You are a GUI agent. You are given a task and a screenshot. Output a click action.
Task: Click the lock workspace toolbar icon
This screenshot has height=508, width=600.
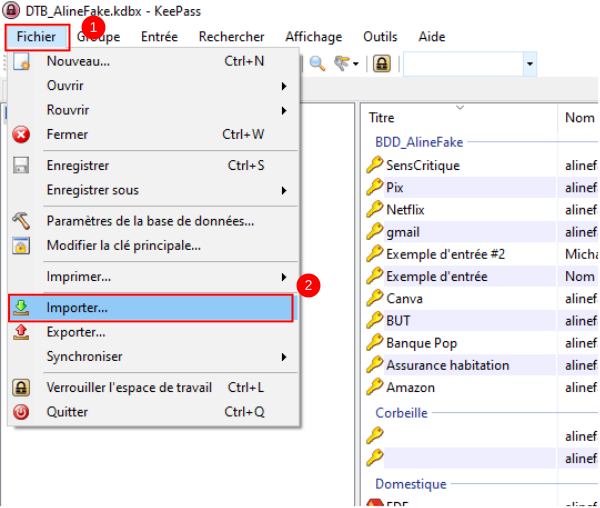pos(382,64)
